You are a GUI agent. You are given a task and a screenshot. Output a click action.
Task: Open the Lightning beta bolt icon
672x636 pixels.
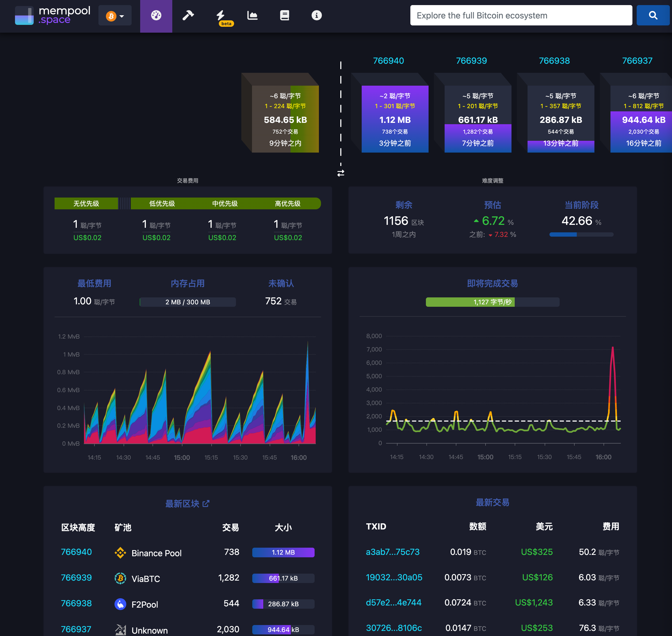pyautogui.click(x=221, y=16)
